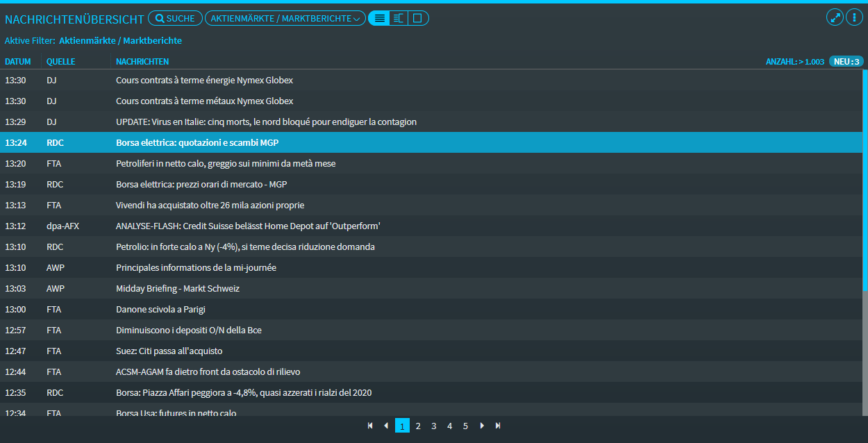This screenshot has height=443, width=868.
Task: Sort by the Datum column header
Action: (x=18, y=62)
